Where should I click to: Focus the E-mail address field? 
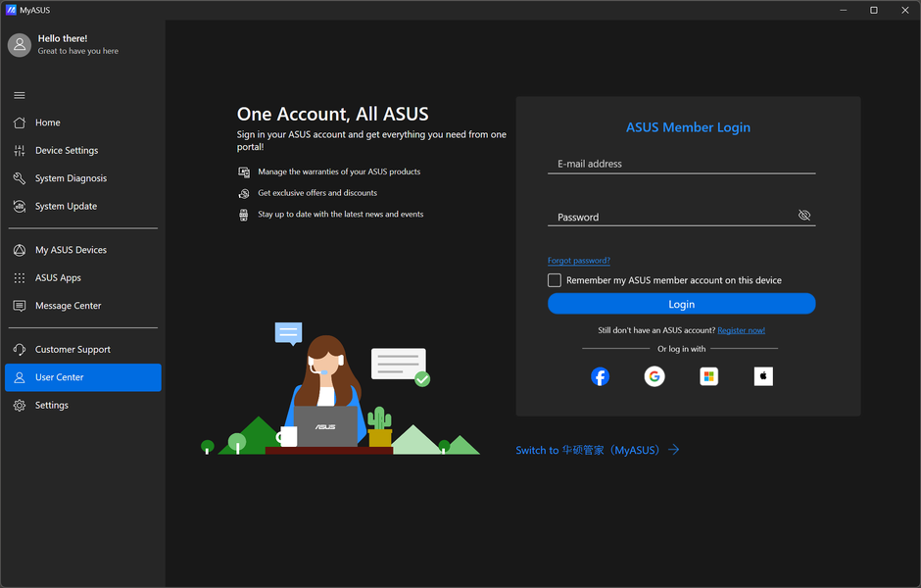[681, 164]
